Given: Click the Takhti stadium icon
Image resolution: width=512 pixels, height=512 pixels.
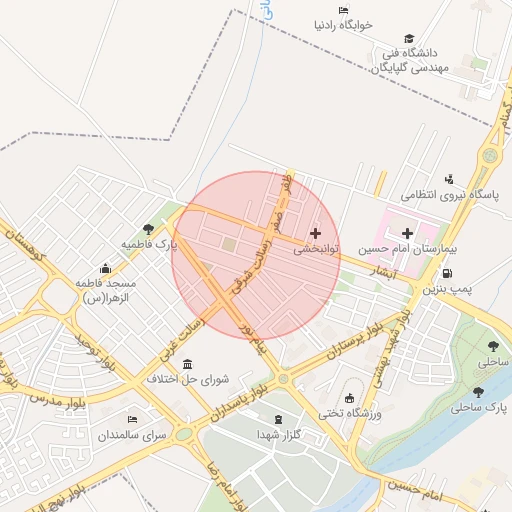Looking at the screenshot, I should pos(349,398).
